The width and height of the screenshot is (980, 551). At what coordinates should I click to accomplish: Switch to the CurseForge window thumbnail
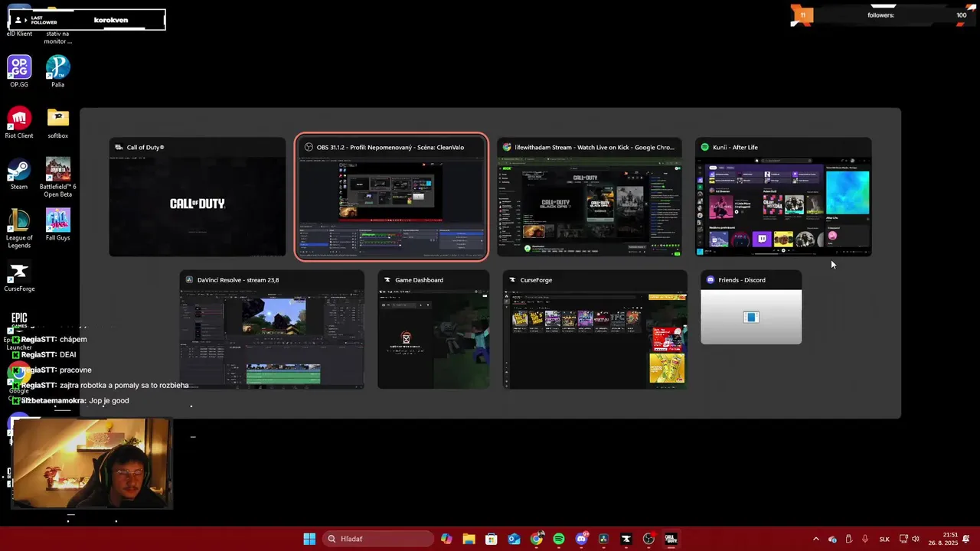(x=595, y=330)
